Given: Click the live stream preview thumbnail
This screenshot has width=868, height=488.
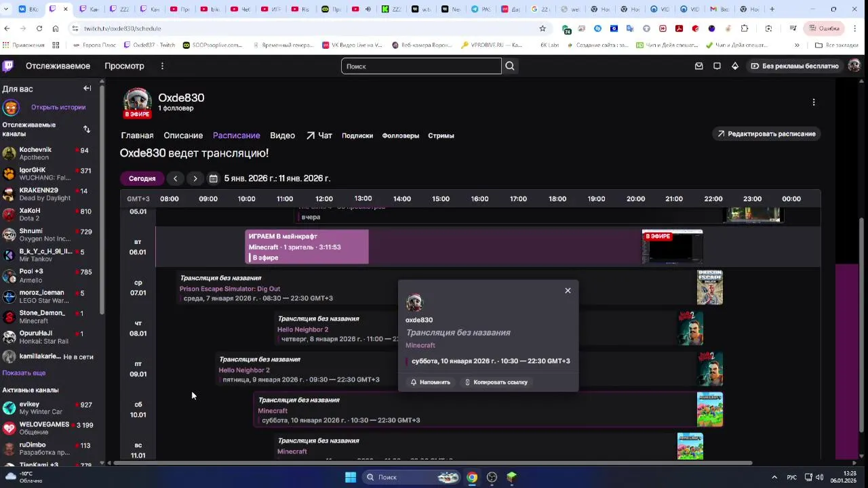Looking at the screenshot, I should click(x=672, y=247).
